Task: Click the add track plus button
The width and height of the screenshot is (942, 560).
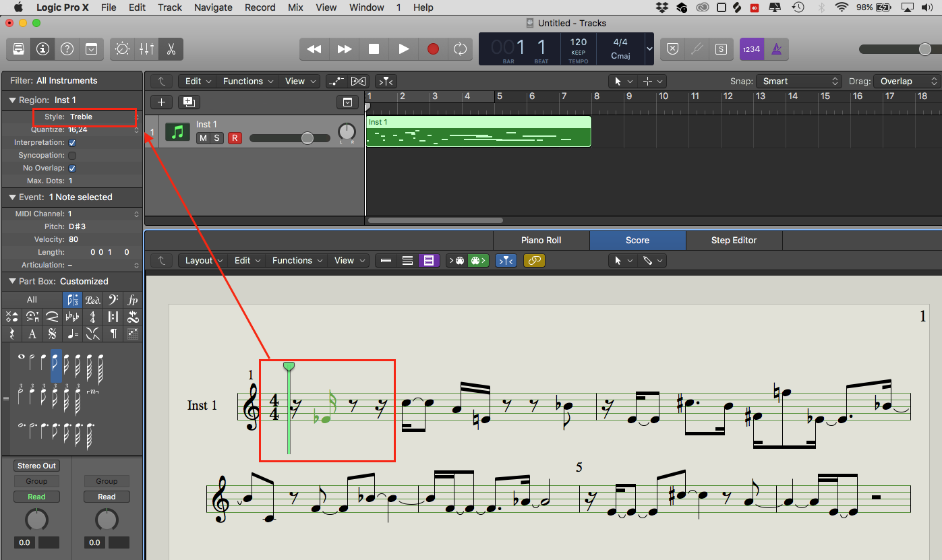Action: click(x=161, y=102)
